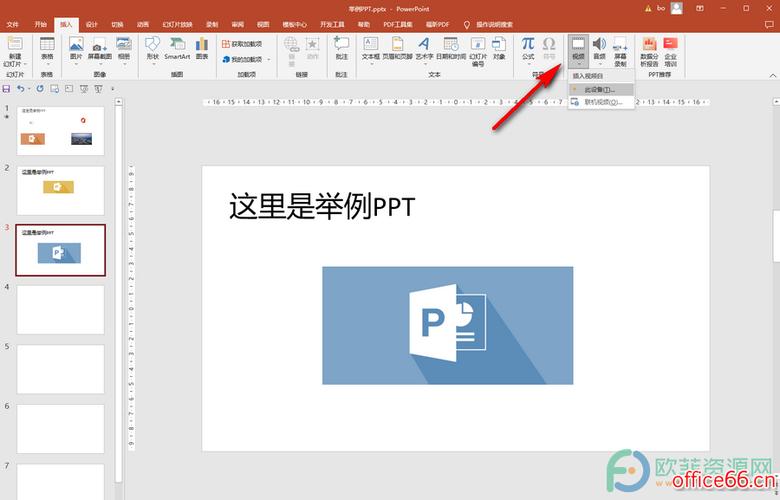Collapse the ribbon with the chevron

[773, 76]
